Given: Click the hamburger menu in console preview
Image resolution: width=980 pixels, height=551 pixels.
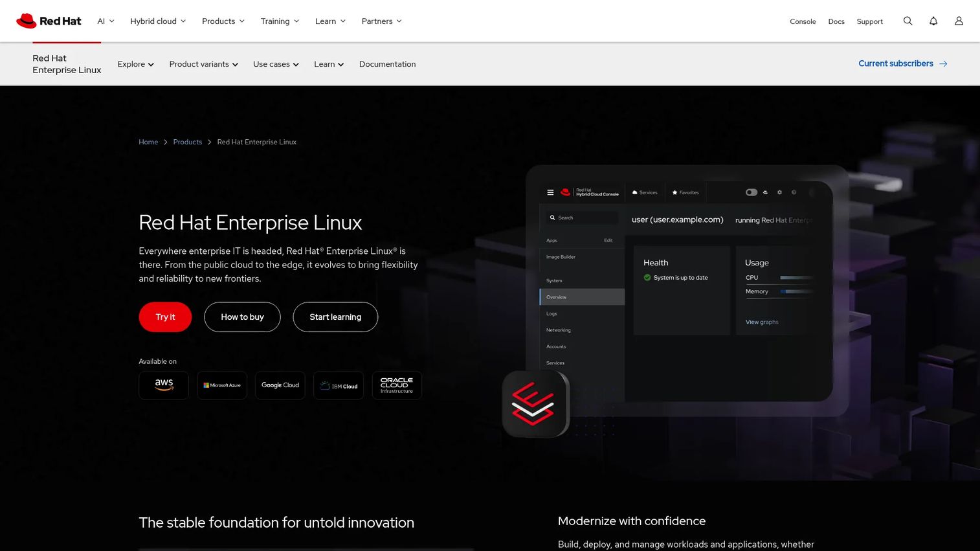Looking at the screenshot, I should (550, 192).
